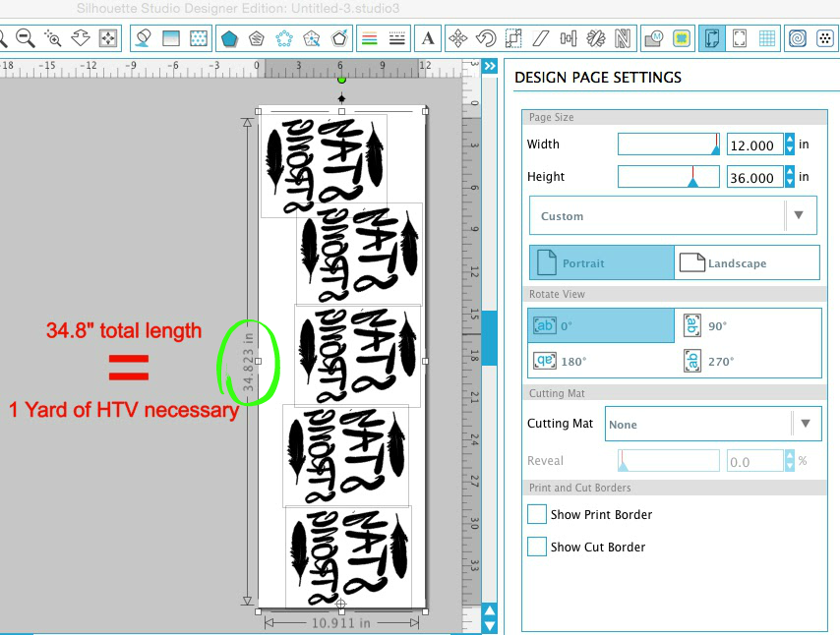Select the Zoom Out magnifier tool
The width and height of the screenshot is (840, 635).
tap(25, 38)
